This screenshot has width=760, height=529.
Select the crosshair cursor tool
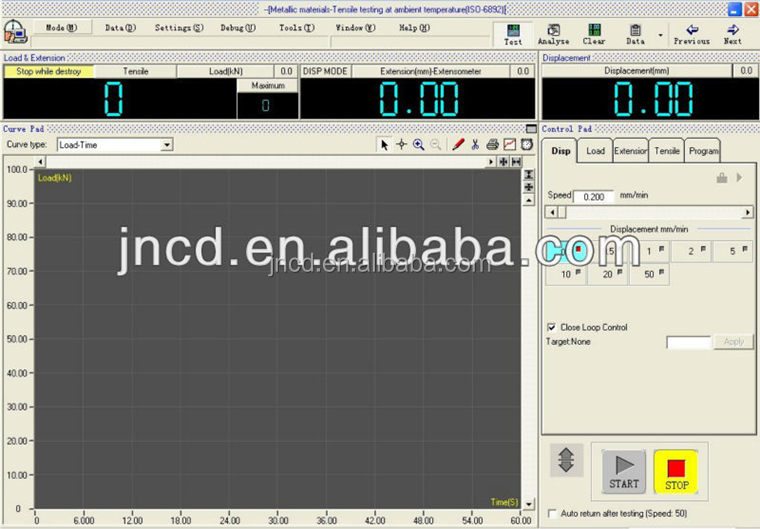coord(401,144)
